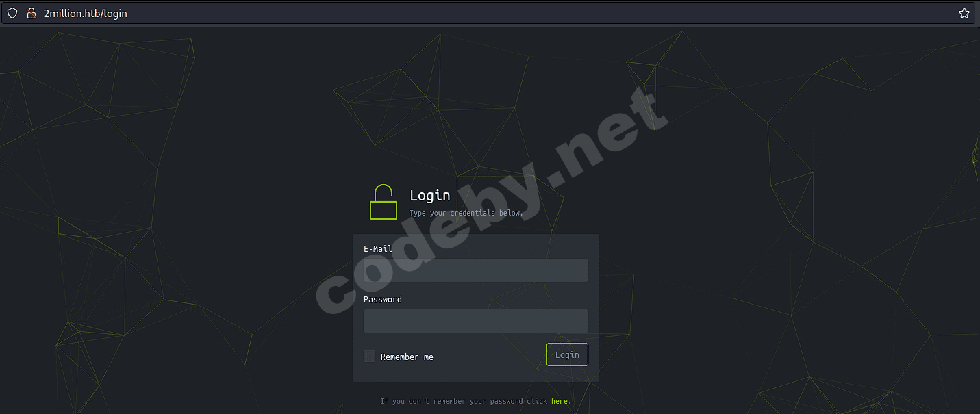Click the Remember me label text
This screenshot has height=414, width=980.
407,357
